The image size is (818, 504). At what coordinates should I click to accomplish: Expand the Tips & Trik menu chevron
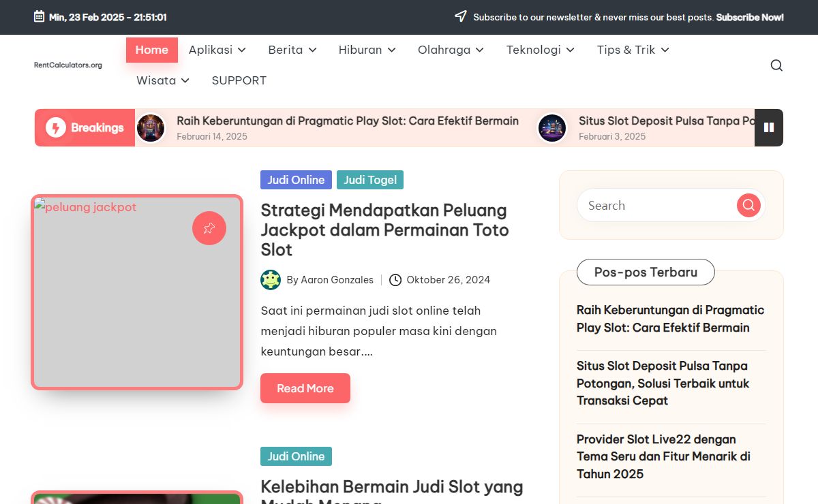[x=665, y=50]
